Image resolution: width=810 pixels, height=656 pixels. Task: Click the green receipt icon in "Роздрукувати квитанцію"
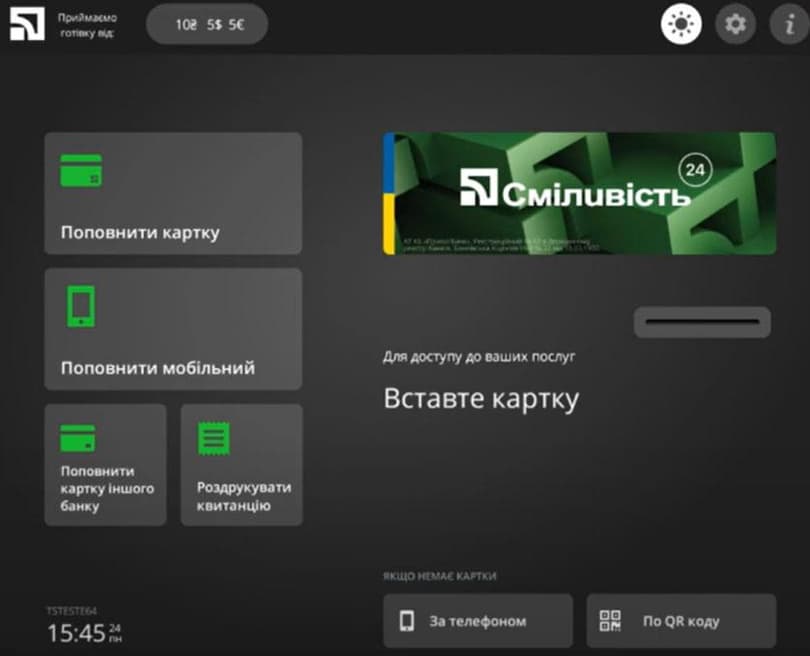click(214, 439)
